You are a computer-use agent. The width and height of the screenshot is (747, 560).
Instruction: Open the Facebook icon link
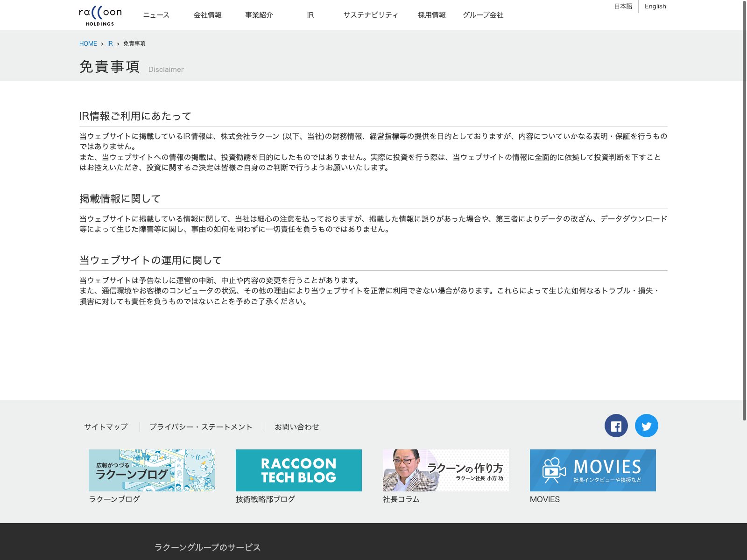[x=616, y=426]
